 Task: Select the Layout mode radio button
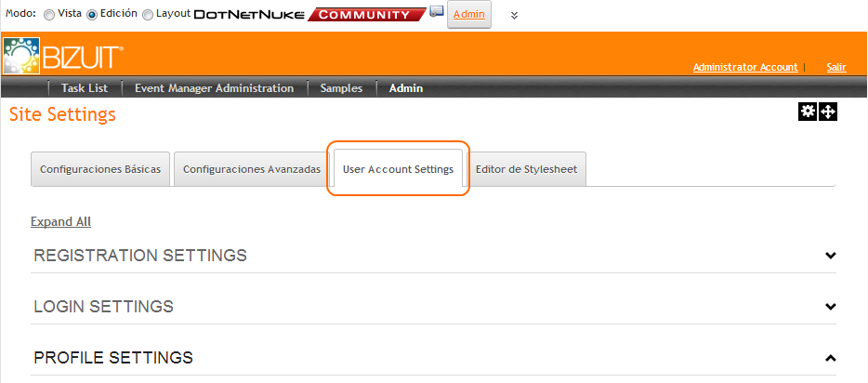148,15
